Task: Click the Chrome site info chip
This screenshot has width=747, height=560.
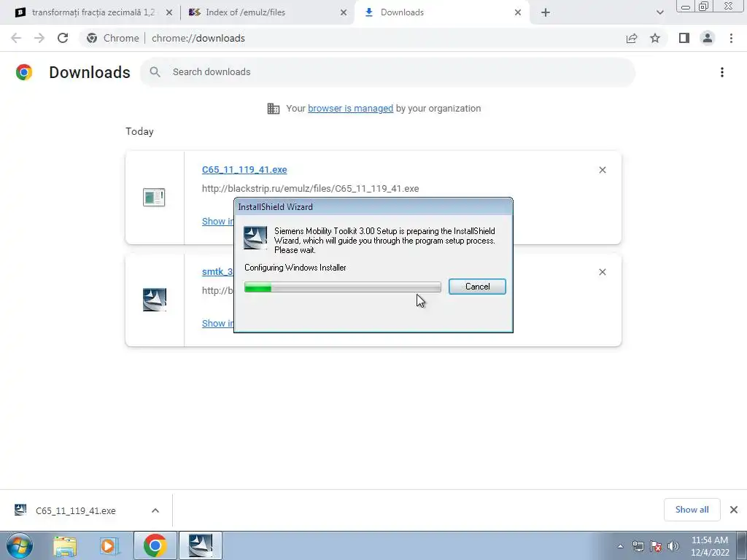Action: [114, 38]
